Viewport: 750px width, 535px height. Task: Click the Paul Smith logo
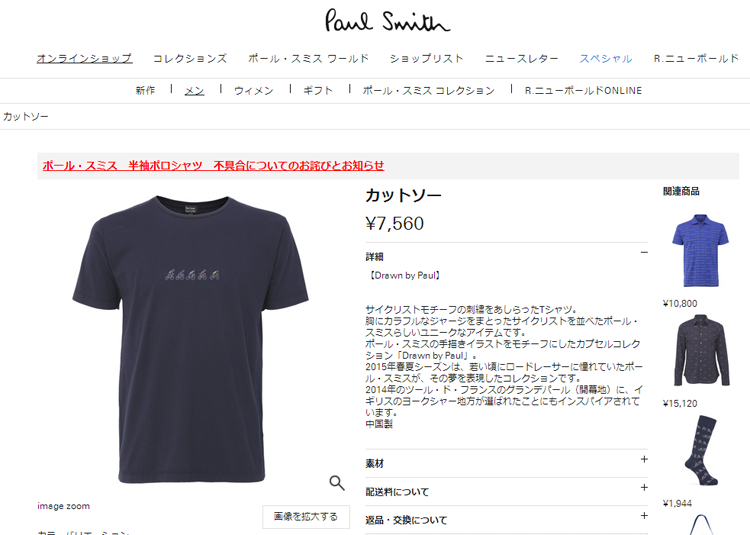point(387,21)
